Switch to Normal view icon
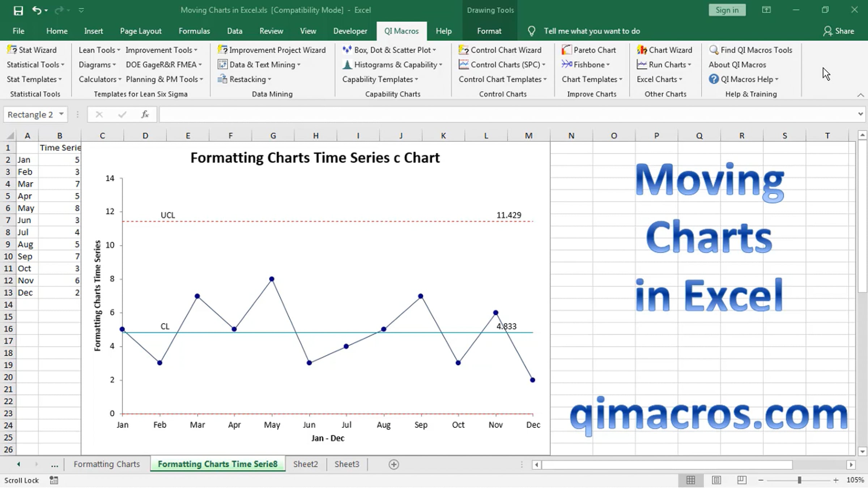Screen dimensions: 868x488 point(691,480)
